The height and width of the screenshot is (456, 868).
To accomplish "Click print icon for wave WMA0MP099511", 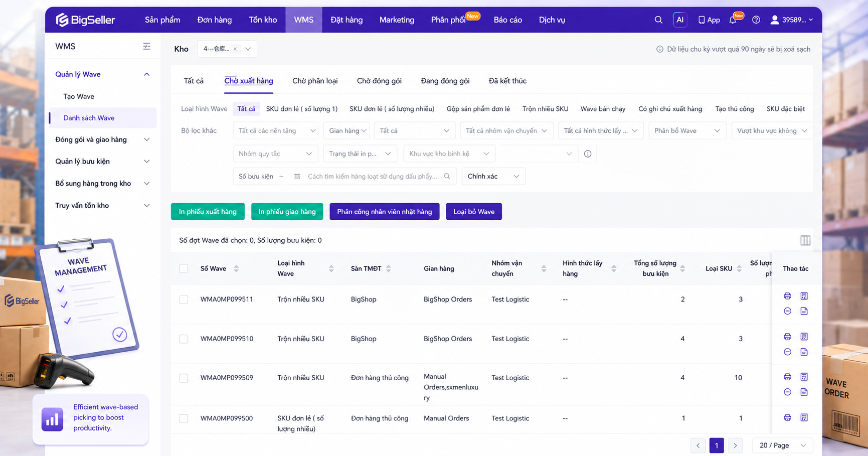I will tap(787, 296).
